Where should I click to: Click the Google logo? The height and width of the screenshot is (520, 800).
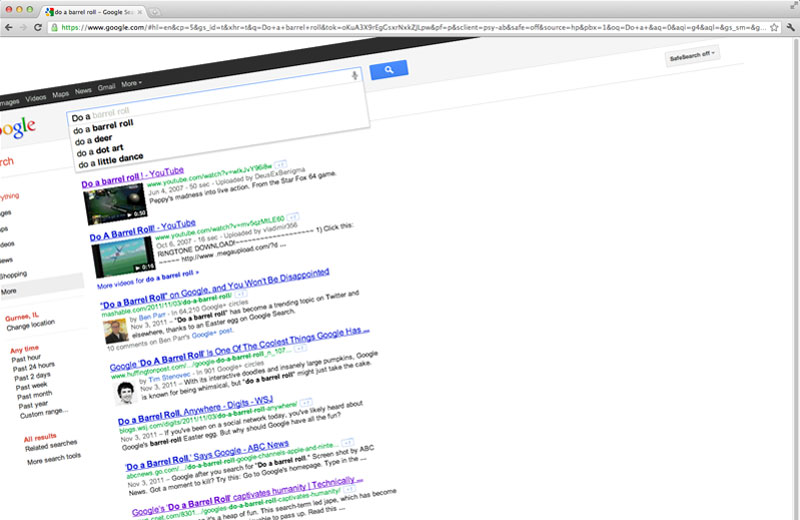(18, 128)
